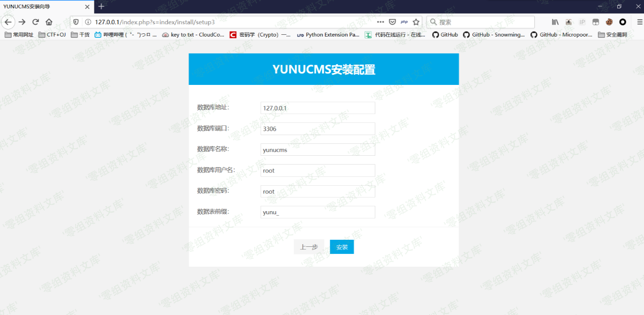The image size is (644, 315).
Task: Open the 常用网址 bookmarks folder
Action: tap(19, 35)
